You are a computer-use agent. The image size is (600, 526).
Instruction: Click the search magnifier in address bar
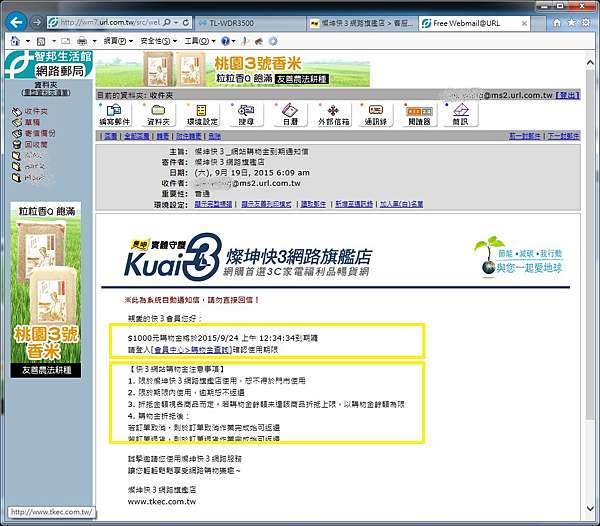click(167, 23)
